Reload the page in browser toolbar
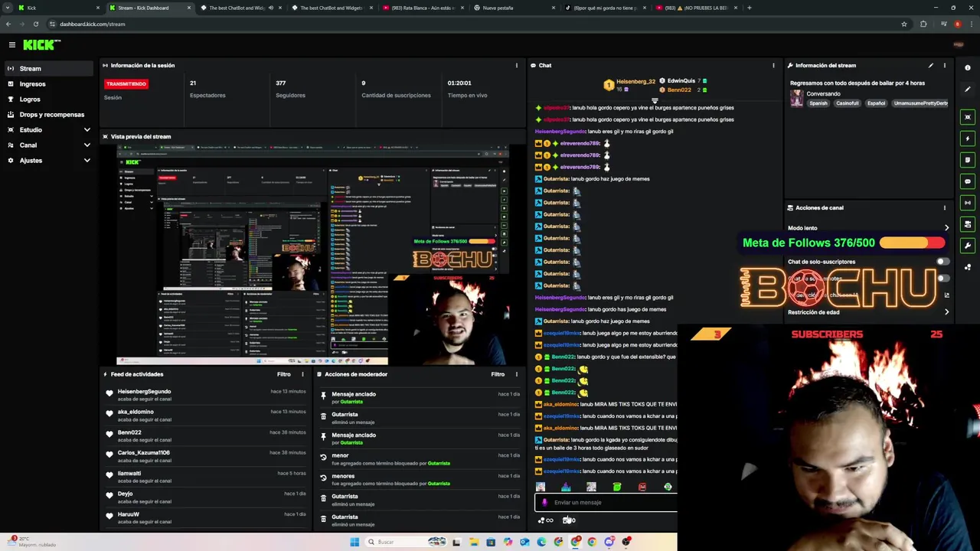Image resolution: width=980 pixels, height=551 pixels. 36,24
